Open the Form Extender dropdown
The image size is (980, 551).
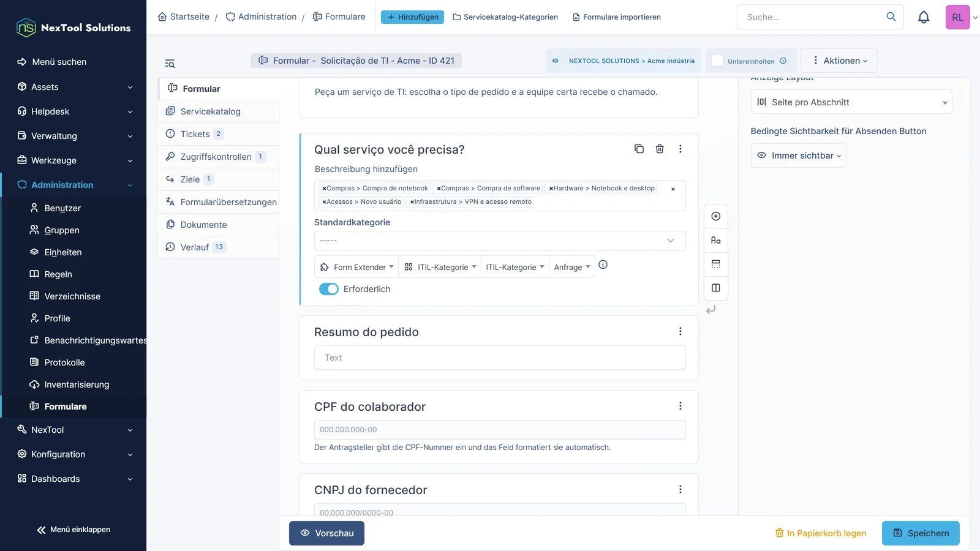tap(357, 267)
